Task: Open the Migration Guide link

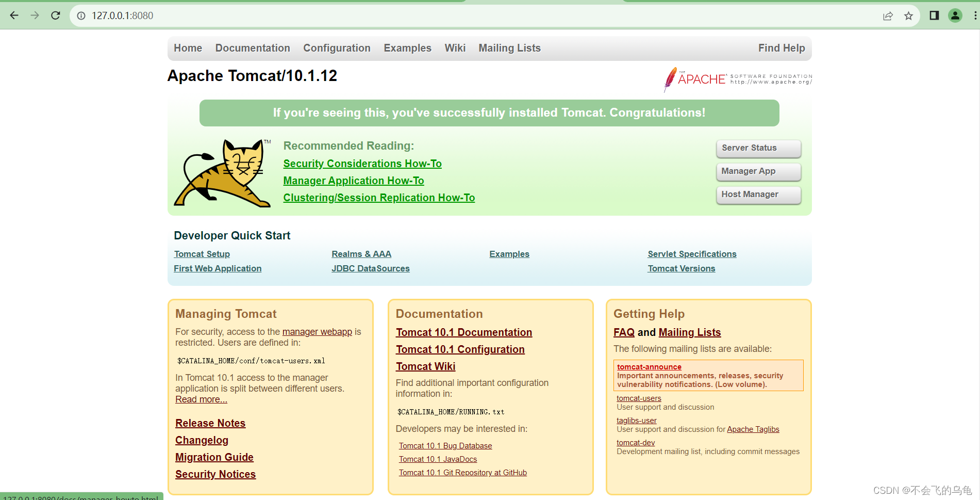Action: [214, 457]
